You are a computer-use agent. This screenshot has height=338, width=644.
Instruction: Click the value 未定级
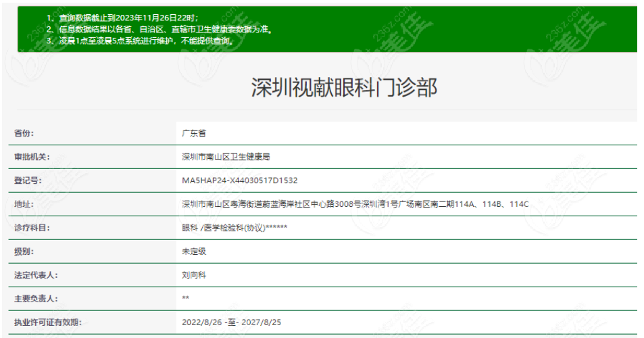[194, 251]
